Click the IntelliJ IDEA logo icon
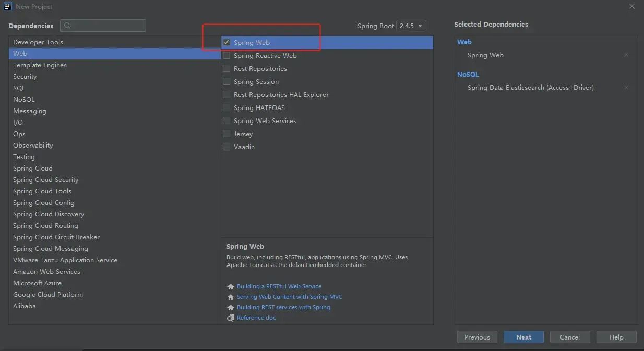Image resolution: width=644 pixels, height=351 pixels. point(8,6)
